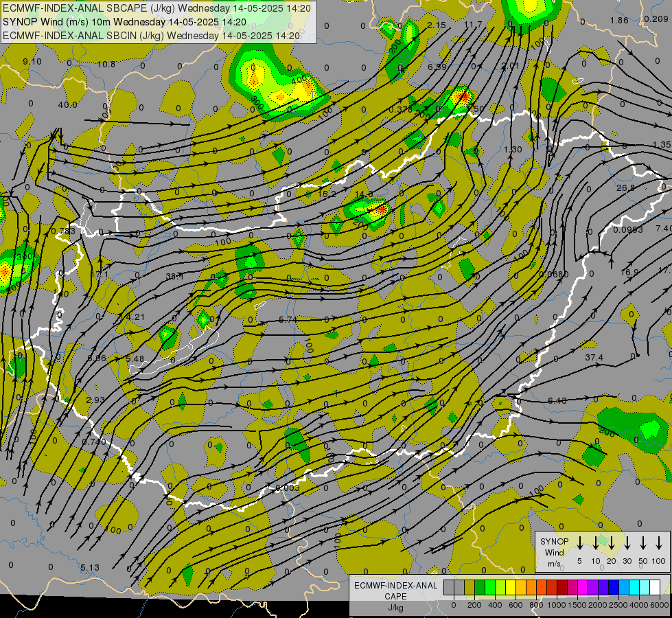Screen dimensions: 672x618
Task: Click the station value 1.30
Action: (x=513, y=149)
